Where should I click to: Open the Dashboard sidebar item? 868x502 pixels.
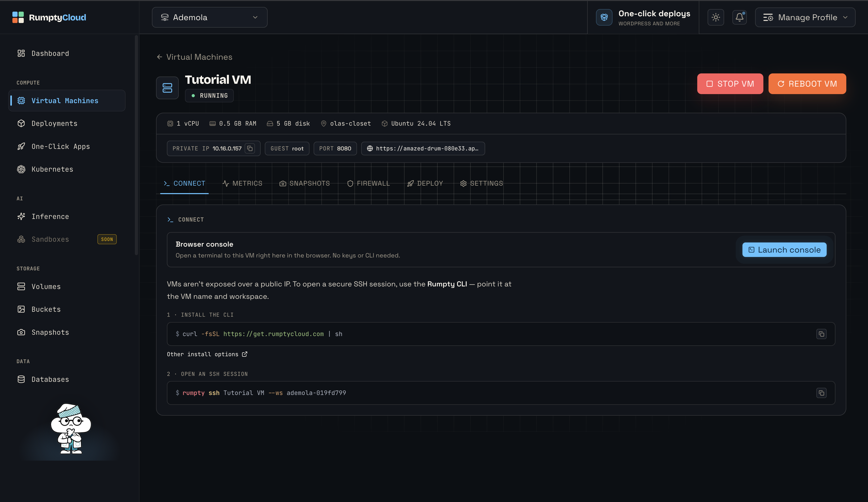[67, 53]
